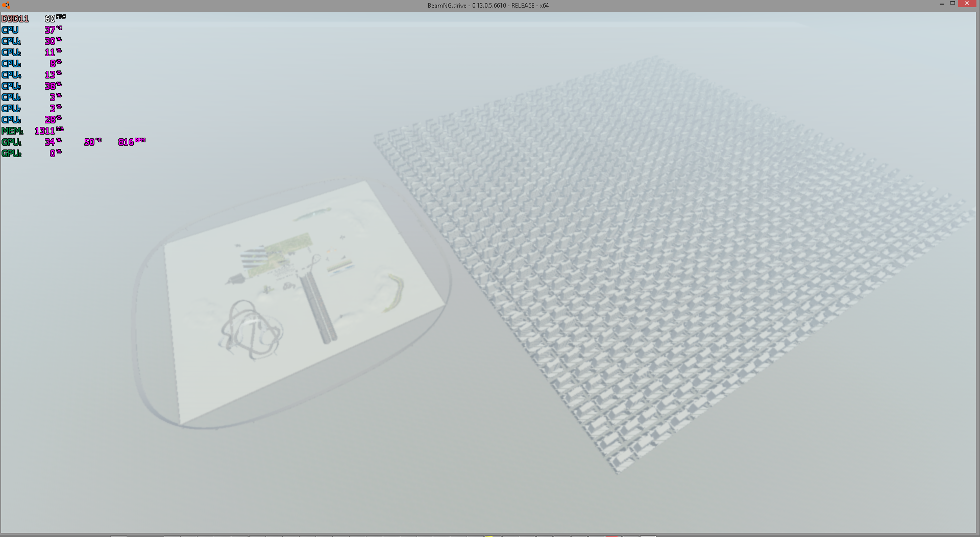980x537 pixels.
Task: Click the large grid of repeated blocks
Action: coord(674,265)
